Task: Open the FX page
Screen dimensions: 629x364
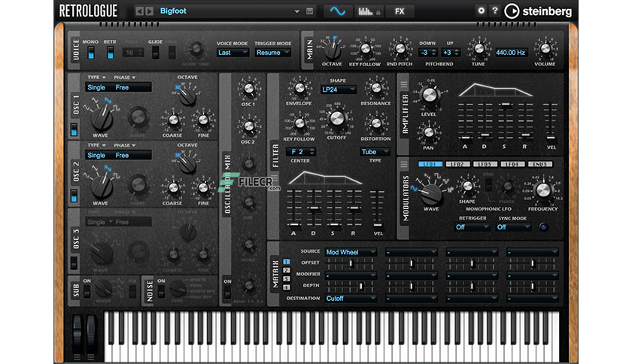Action: [399, 11]
